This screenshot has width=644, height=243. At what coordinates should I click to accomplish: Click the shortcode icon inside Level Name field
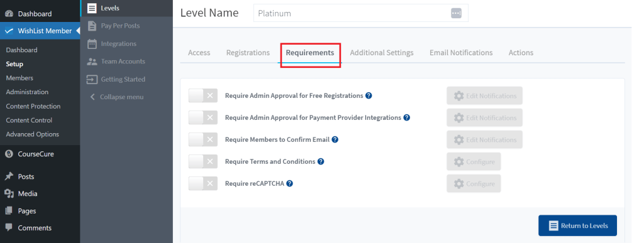pyautogui.click(x=456, y=13)
